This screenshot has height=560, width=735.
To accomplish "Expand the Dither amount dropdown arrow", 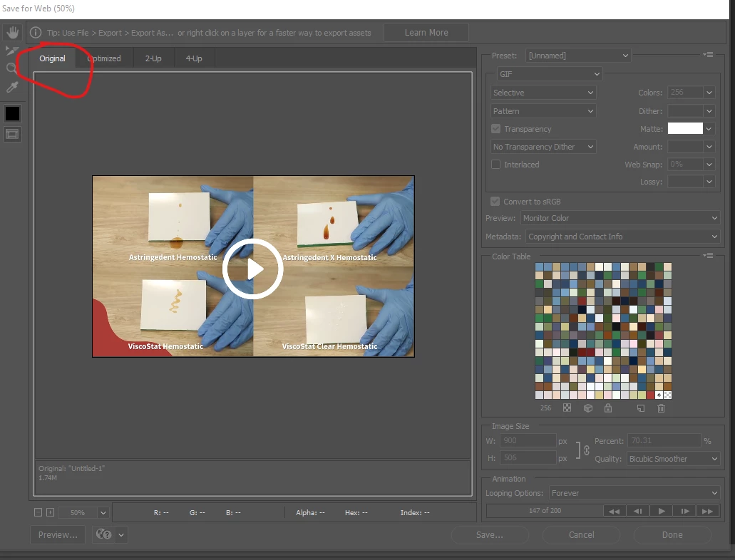I will point(709,111).
